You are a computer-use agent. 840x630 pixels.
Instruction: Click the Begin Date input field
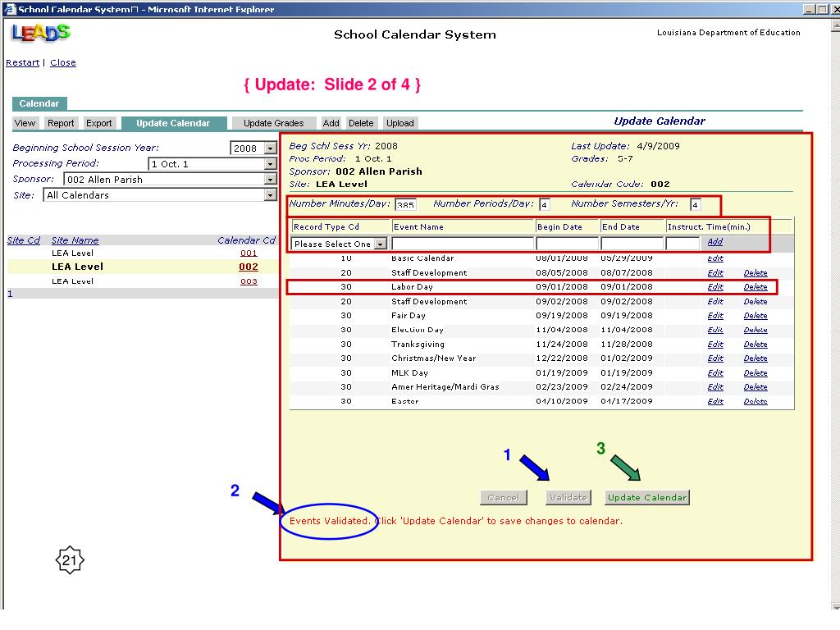pyautogui.click(x=568, y=244)
